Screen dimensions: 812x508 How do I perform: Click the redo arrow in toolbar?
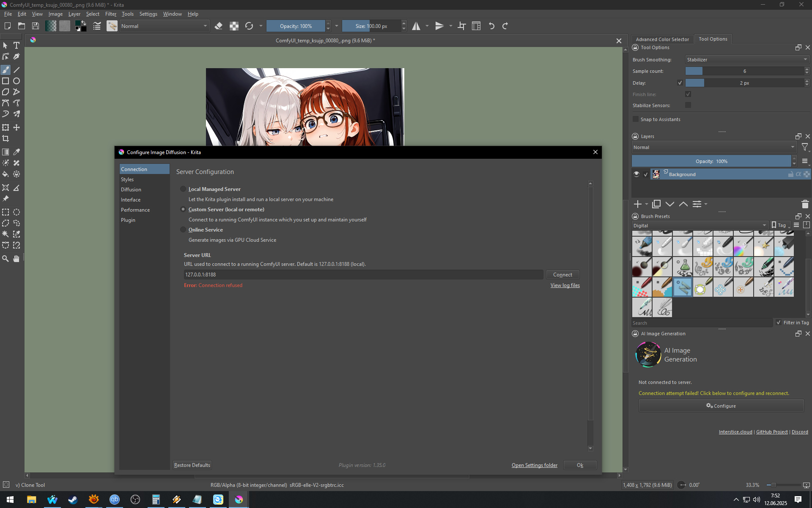(505, 26)
